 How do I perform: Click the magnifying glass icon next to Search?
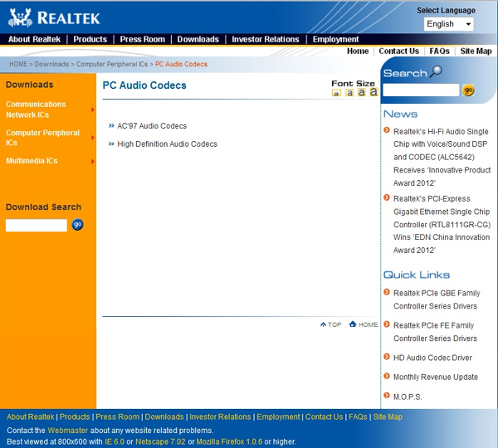[436, 71]
